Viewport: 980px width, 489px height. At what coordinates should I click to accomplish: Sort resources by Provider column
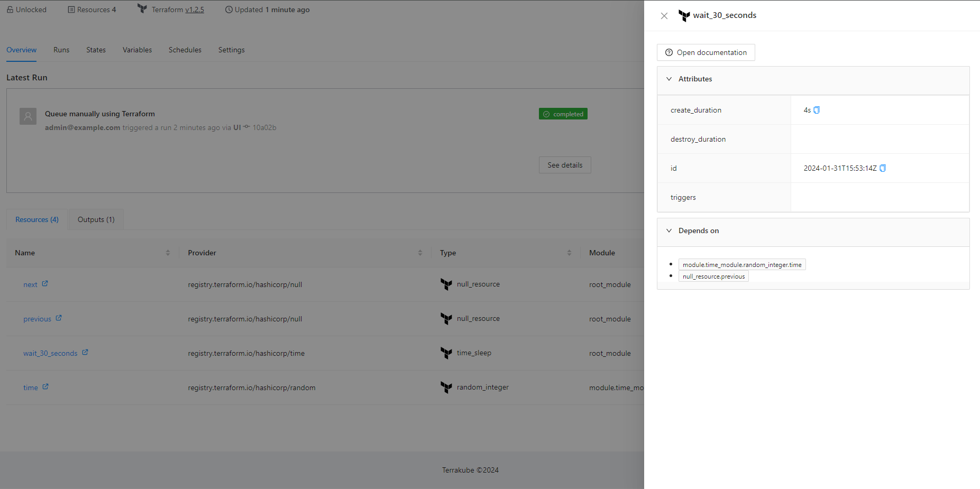point(420,253)
